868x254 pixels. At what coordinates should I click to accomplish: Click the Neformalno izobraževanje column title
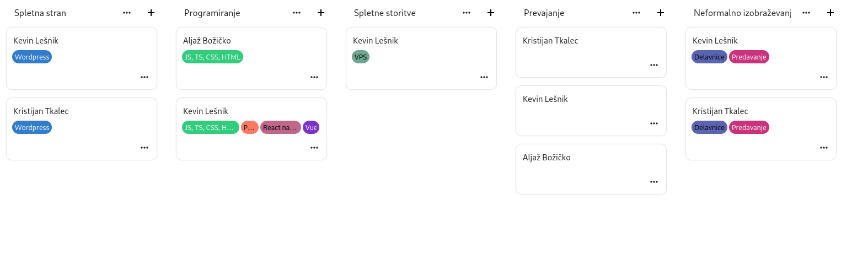tap(742, 13)
